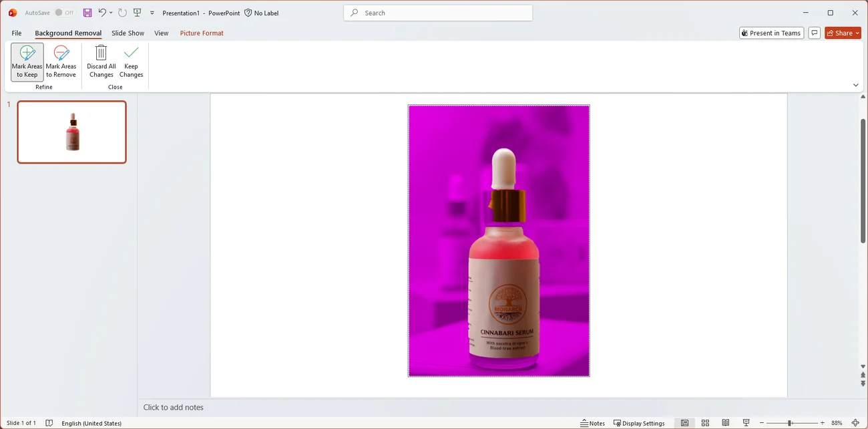Minimize the PowerPoint window

805,13
